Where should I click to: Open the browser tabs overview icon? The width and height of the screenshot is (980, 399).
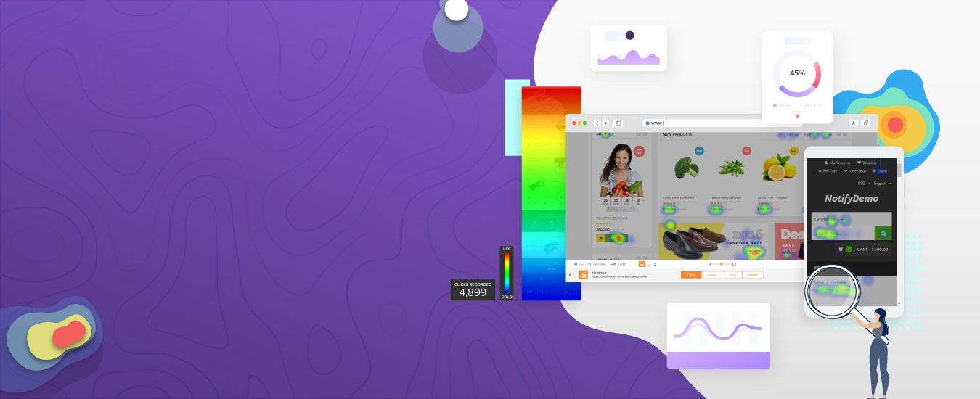coord(865,123)
